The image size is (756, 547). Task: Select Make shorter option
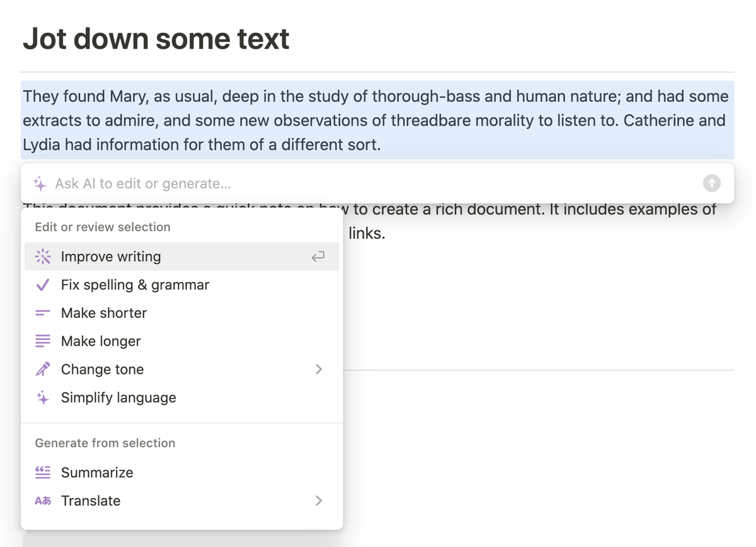[x=181, y=313]
